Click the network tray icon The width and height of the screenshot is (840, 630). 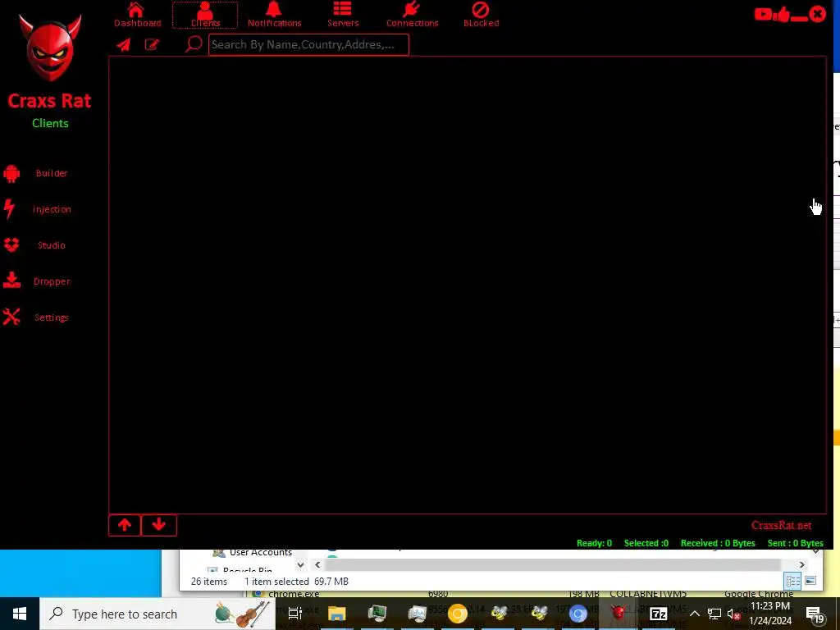coord(714,614)
